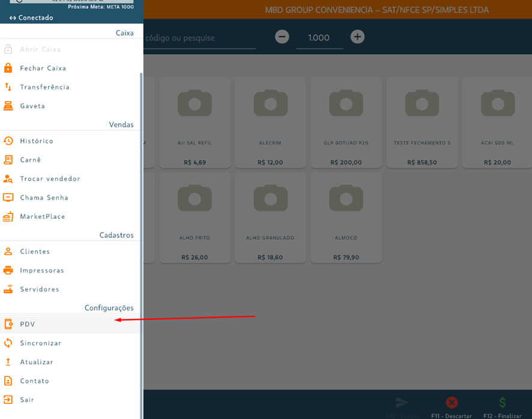Screen dimensions: 532x419
Task: Select Chama Senha in sidebar
Action: [44, 198]
